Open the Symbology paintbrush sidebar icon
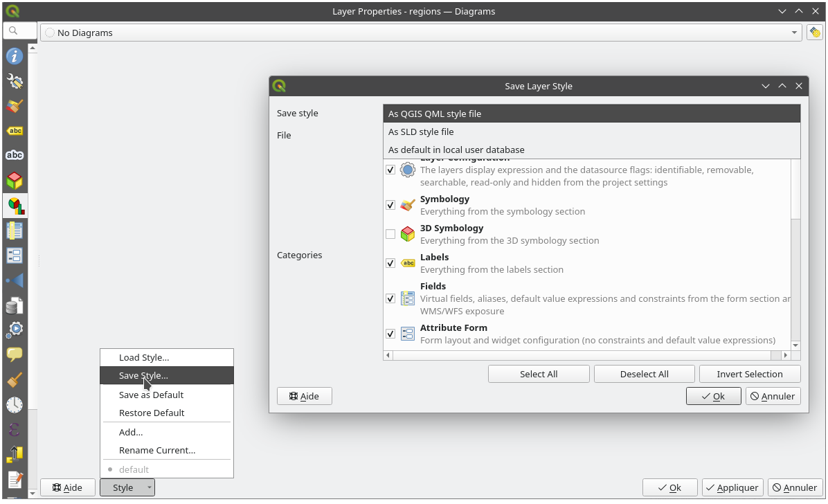The image size is (828, 504). 15,106
